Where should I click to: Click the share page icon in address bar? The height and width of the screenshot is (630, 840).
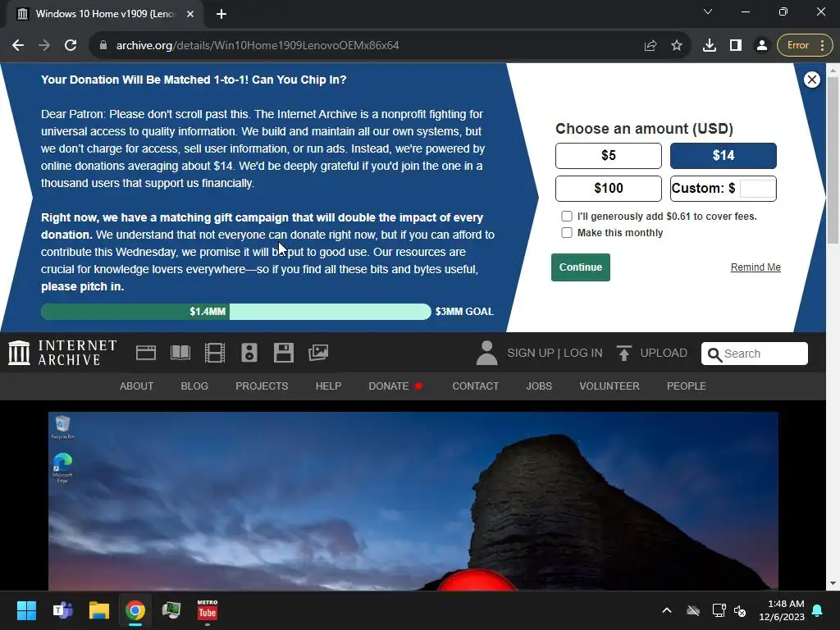(651, 46)
